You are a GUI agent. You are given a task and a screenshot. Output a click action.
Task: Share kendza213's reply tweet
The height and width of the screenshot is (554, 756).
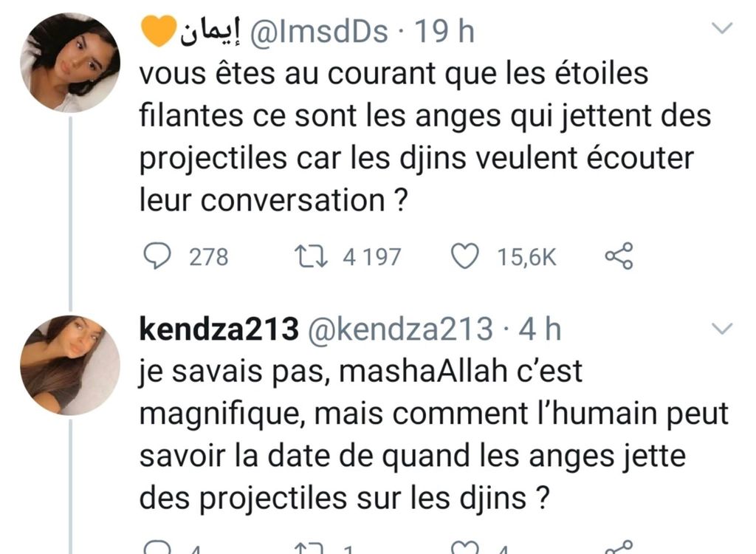click(x=619, y=549)
